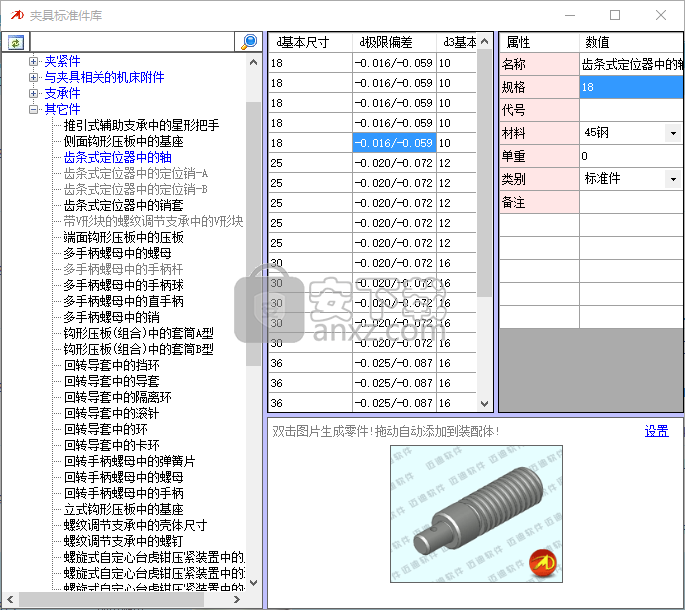Select 齿条式定位器中的定位销-A greyed item
Image resolution: width=685 pixels, height=610 pixels.
[x=135, y=173]
